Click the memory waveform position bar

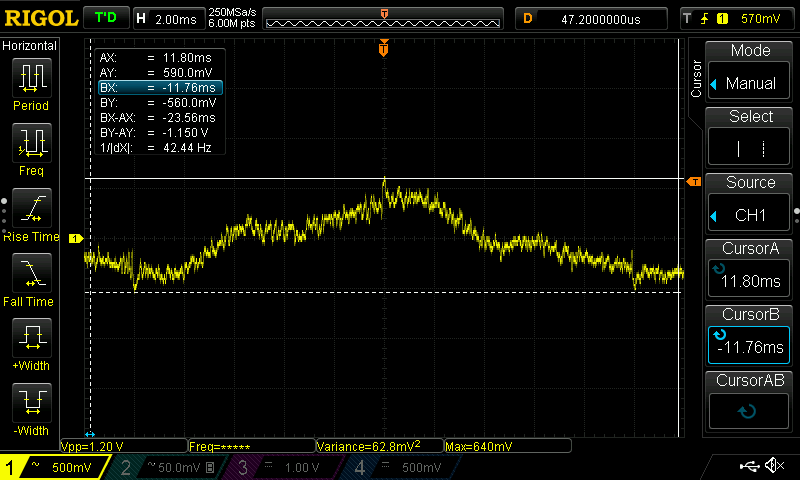[385, 18]
